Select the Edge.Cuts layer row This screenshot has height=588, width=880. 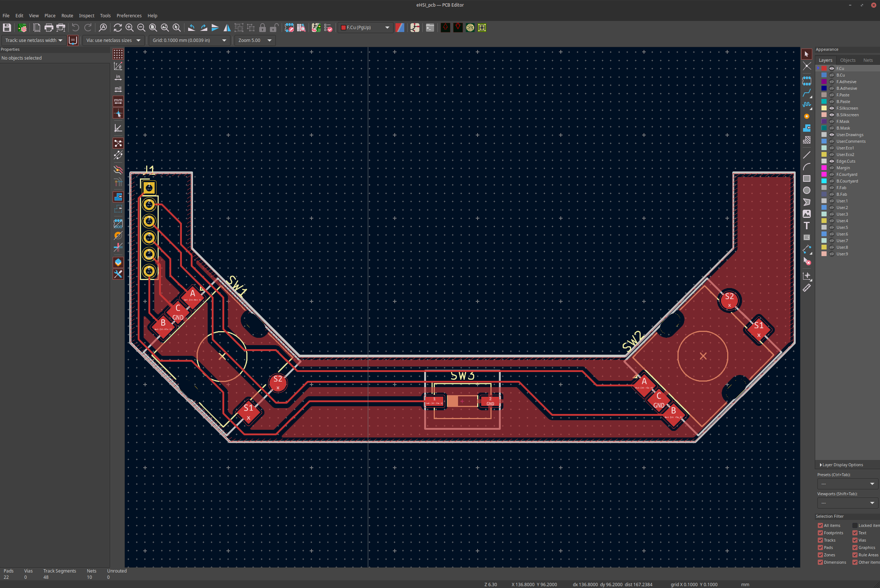846,161
